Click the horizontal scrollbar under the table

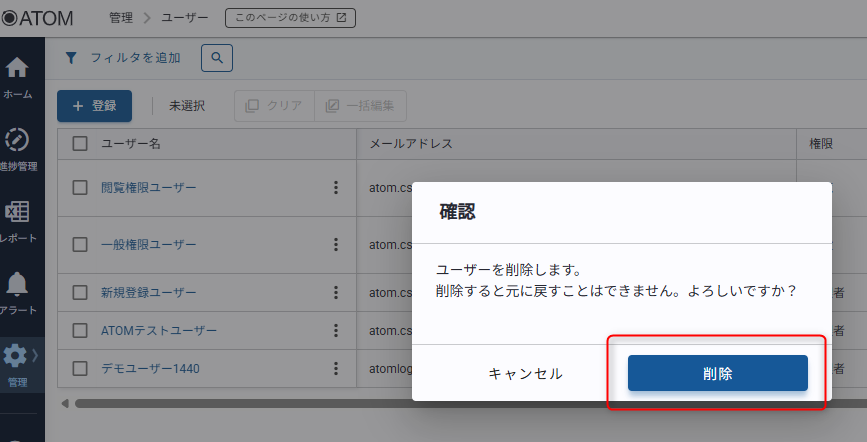click(x=240, y=403)
